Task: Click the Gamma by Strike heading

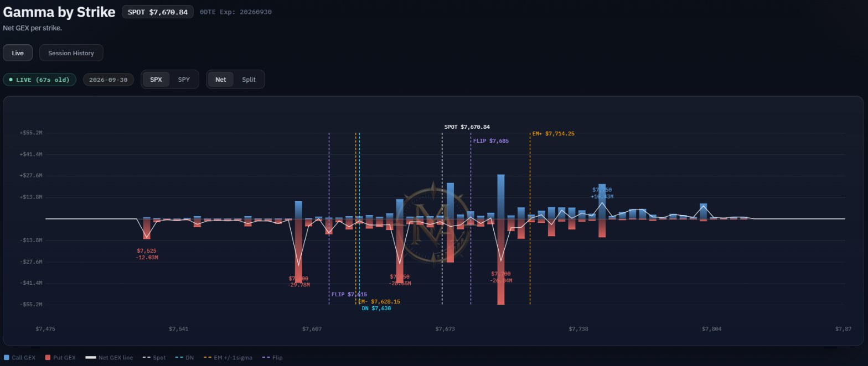Action: 59,12
